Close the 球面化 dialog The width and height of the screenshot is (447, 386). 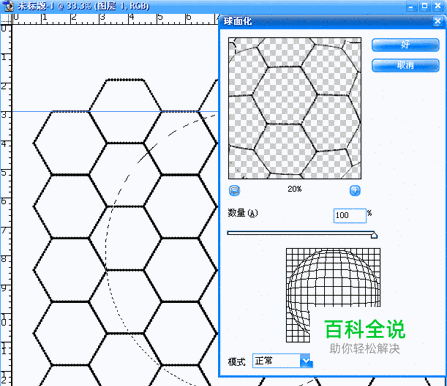437,22
